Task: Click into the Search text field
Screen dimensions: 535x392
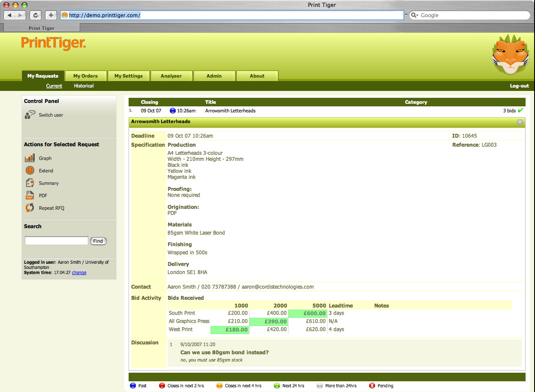Action: pyautogui.click(x=56, y=241)
